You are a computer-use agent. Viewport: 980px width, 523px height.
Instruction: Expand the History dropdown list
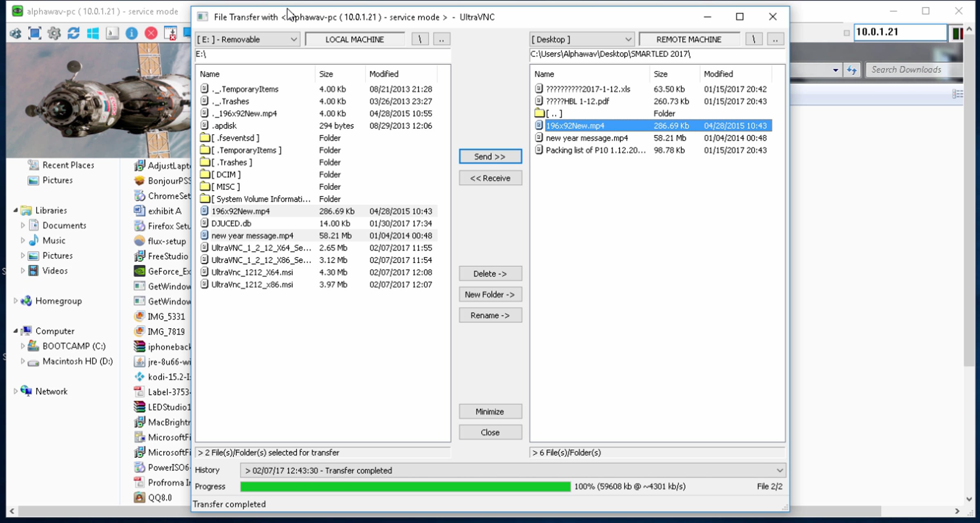click(780, 470)
